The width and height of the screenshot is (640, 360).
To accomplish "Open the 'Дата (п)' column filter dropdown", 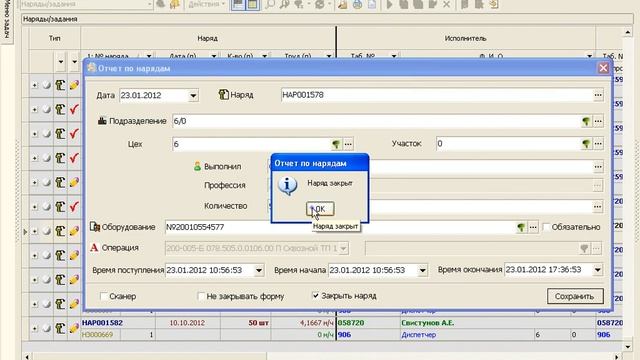I will point(213,56).
